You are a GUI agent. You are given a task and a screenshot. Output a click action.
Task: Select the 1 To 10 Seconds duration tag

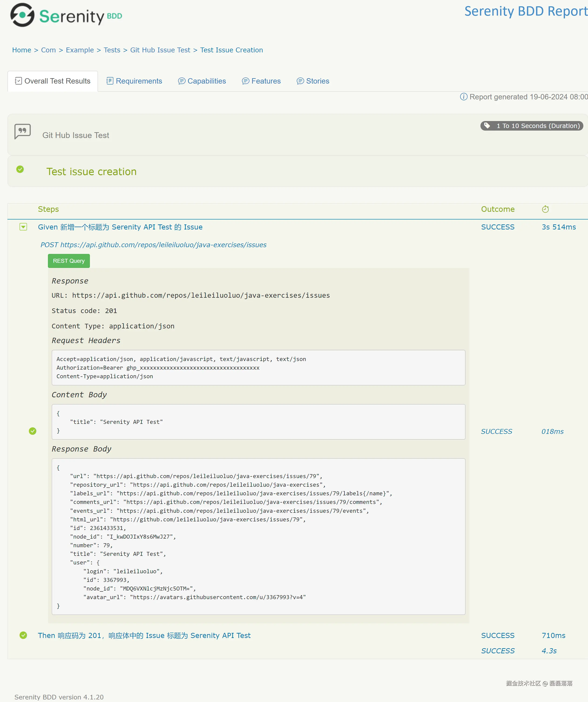[x=531, y=126]
